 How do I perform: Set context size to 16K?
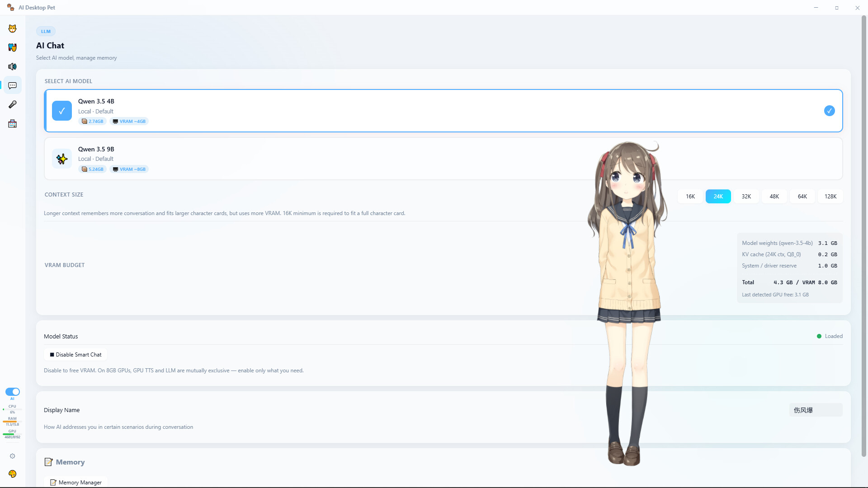tap(690, 196)
